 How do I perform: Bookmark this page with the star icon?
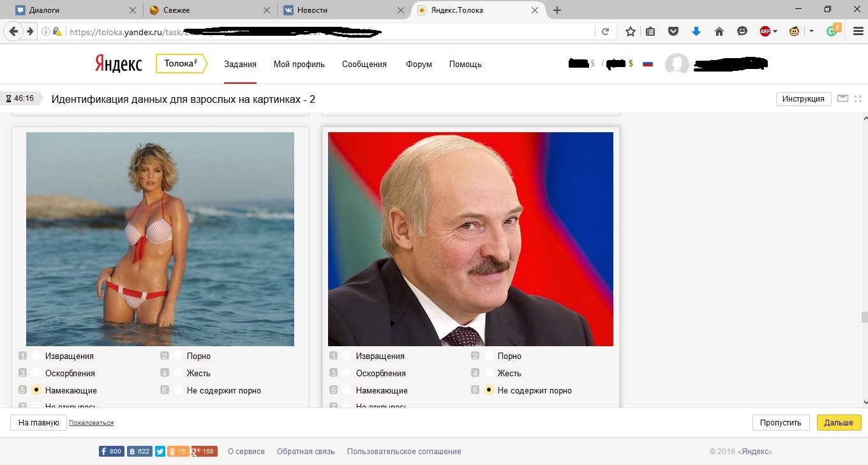(x=630, y=31)
